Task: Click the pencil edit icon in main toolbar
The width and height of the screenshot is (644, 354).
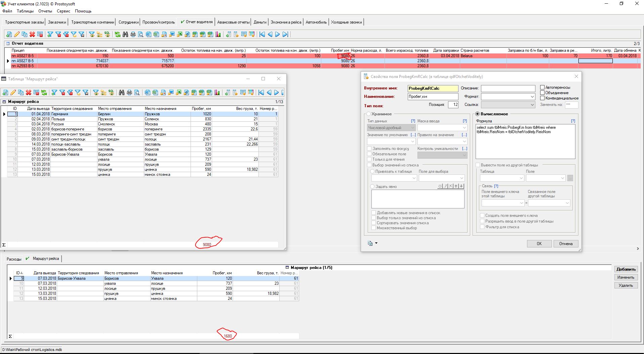Action: point(17,34)
